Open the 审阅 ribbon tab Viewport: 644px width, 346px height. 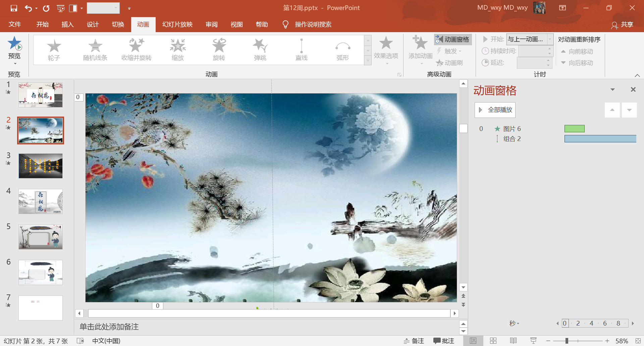[212, 24]
